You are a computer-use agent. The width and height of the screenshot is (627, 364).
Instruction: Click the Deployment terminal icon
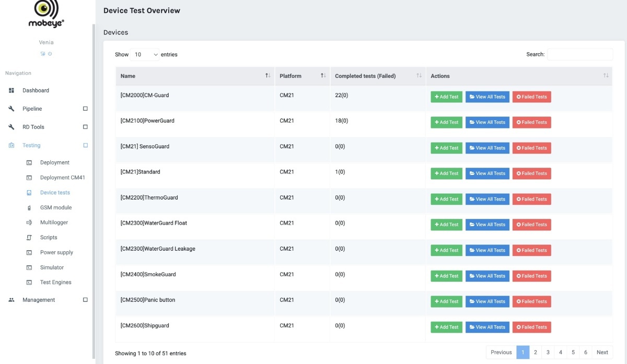[29, 162]
